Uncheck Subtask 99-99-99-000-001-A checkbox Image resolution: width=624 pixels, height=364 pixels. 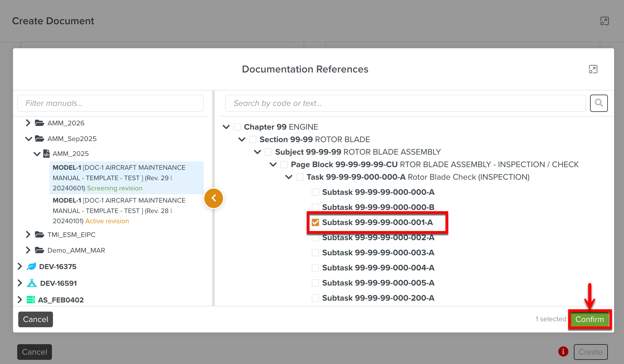pyautogui.click(x=315, y=222)
